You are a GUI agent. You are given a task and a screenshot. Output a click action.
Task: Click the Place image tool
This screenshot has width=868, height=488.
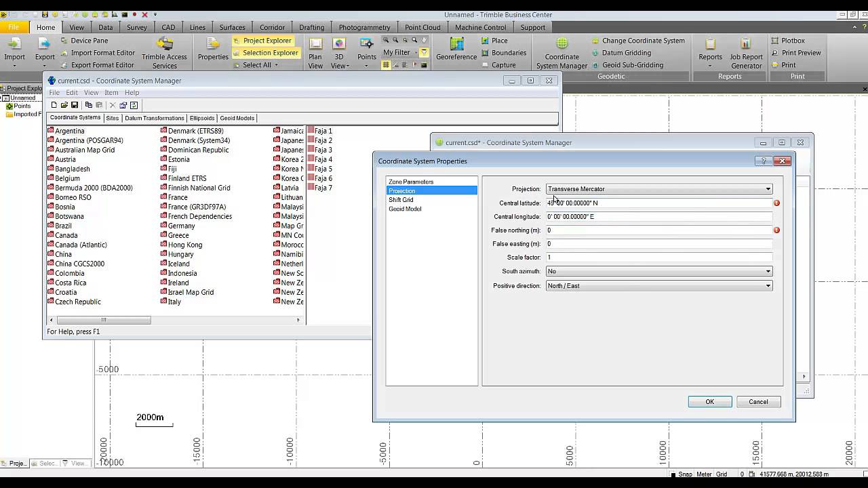coord(494,41)
